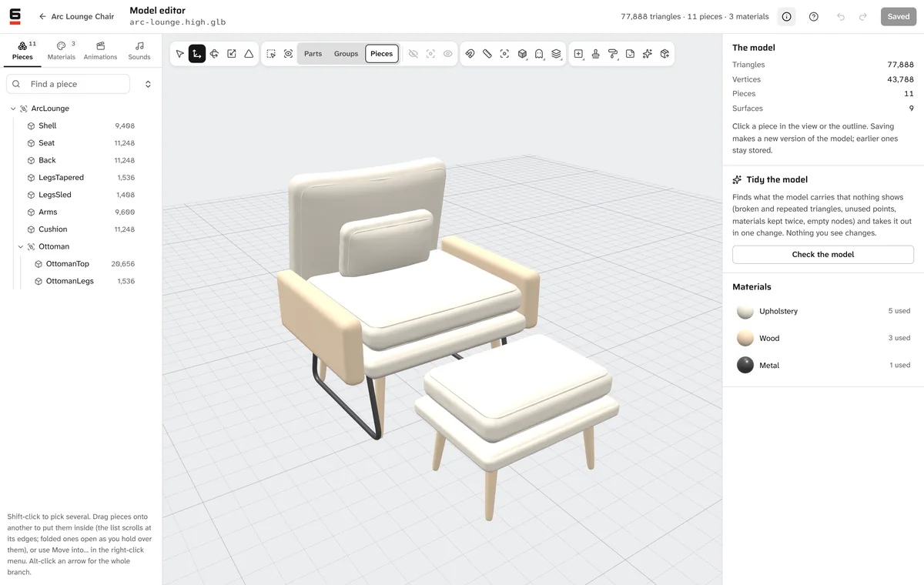Open the paint roller tool menu
924x585 pixels.
coord(613,54)
